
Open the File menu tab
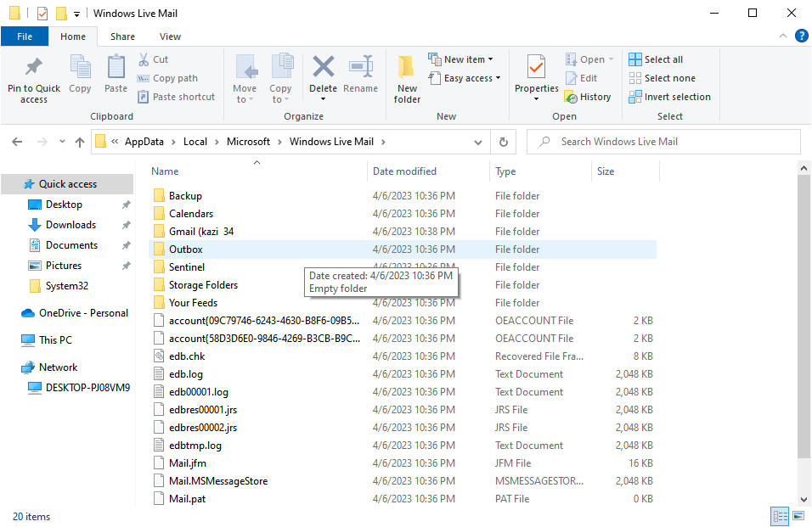tap(25, 36)
